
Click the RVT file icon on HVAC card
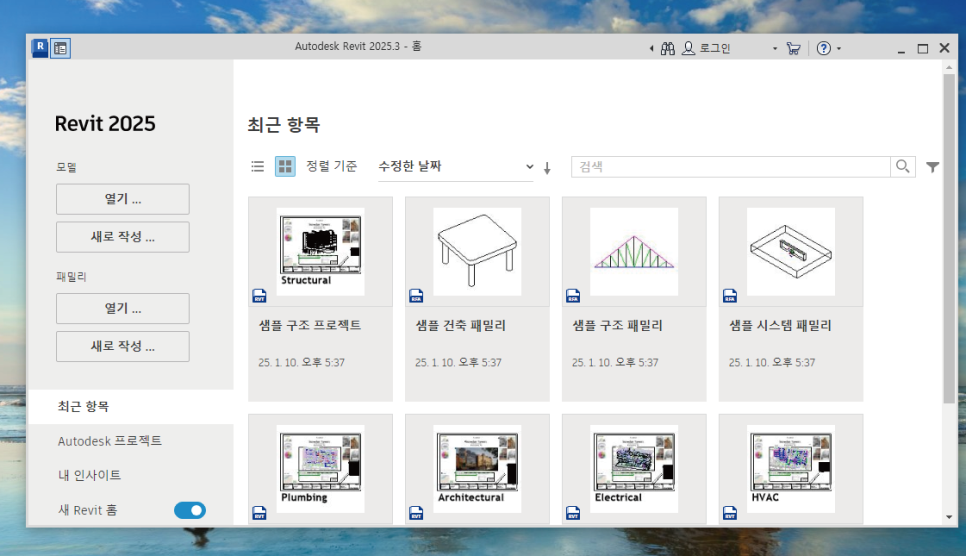[x=729, y=513]
